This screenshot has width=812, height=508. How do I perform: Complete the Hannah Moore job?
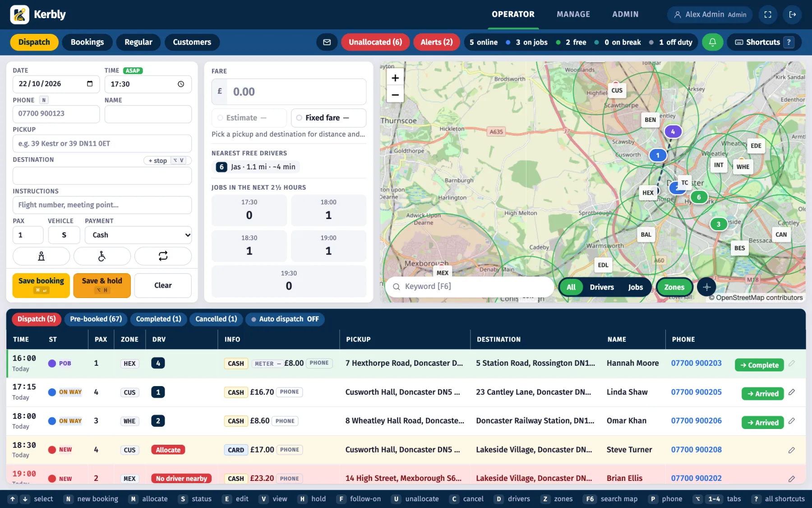pos(759,365)
